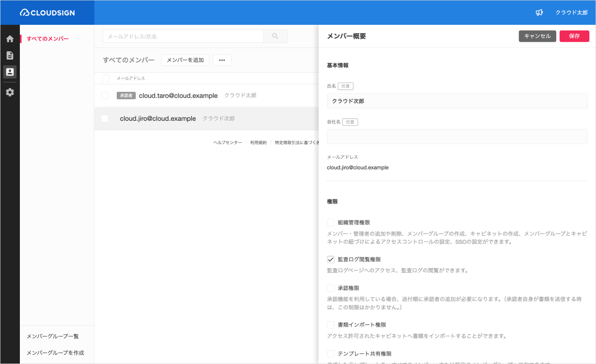Click the cloud.jiro@cloud.example text in panel
Viewport: 596px width, 364px height.
(x=358, y=168)
